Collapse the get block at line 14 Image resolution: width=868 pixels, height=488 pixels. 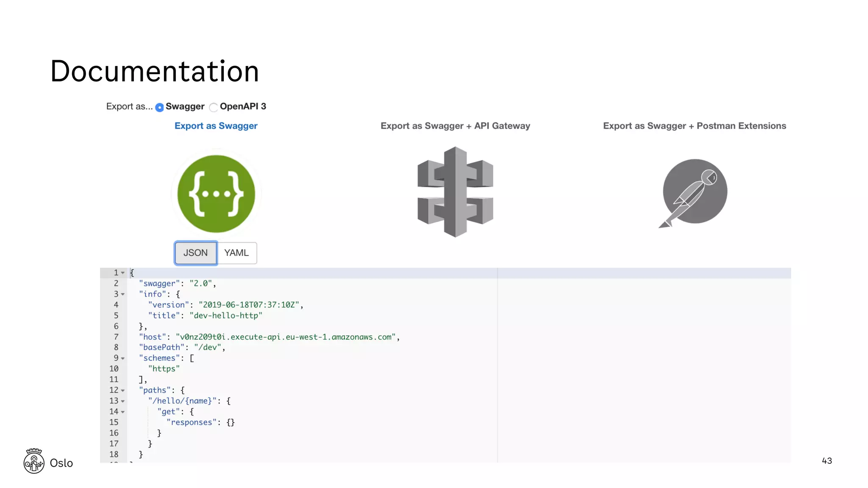coord(123,412)
